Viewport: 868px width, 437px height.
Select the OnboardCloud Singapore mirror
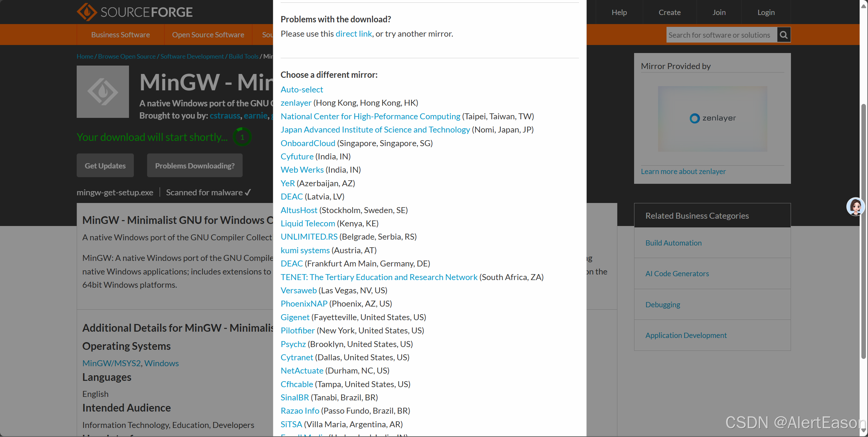coord(307,143)
